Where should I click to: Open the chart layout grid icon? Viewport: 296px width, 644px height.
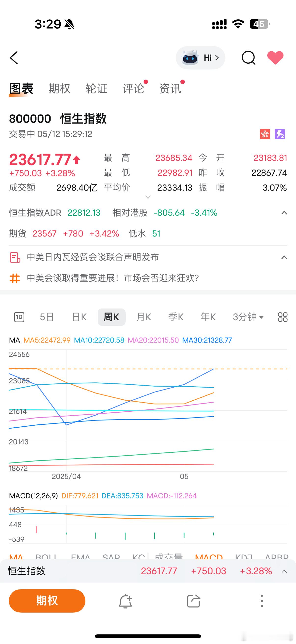coord(283,317)
